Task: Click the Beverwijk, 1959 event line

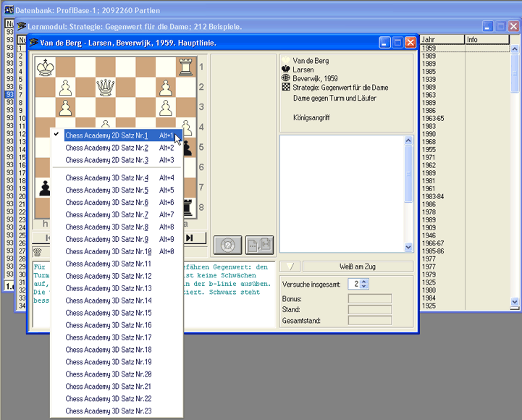Action: 315,79
